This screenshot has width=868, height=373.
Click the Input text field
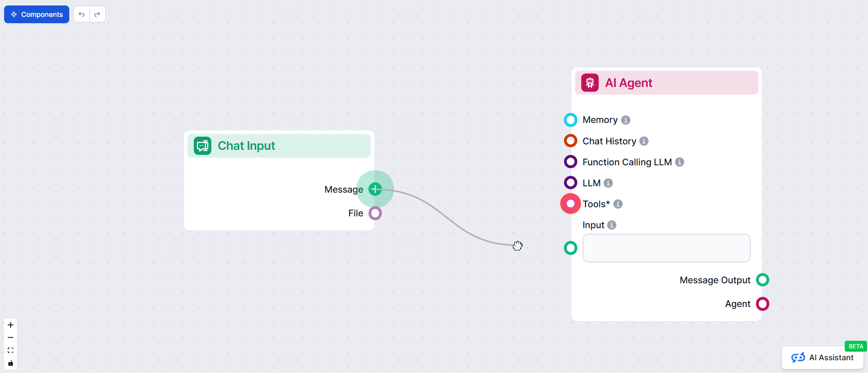coord(666,248)
